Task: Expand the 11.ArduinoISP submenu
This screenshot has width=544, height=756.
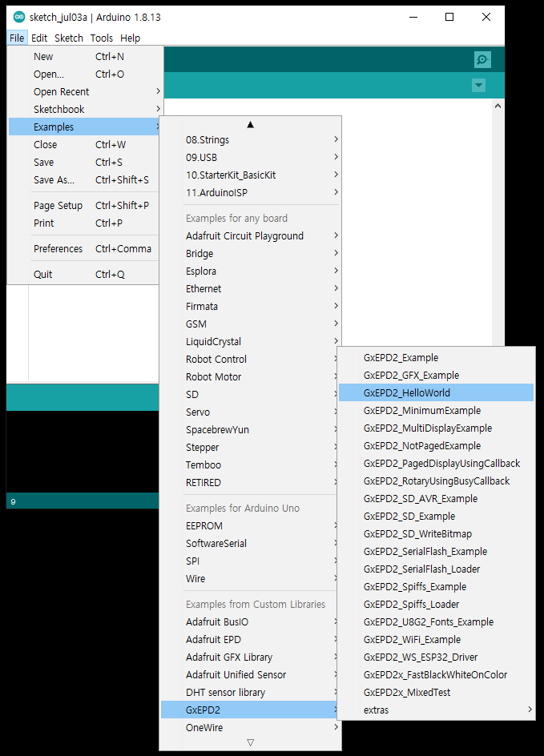Action: (x=250, y=192)
